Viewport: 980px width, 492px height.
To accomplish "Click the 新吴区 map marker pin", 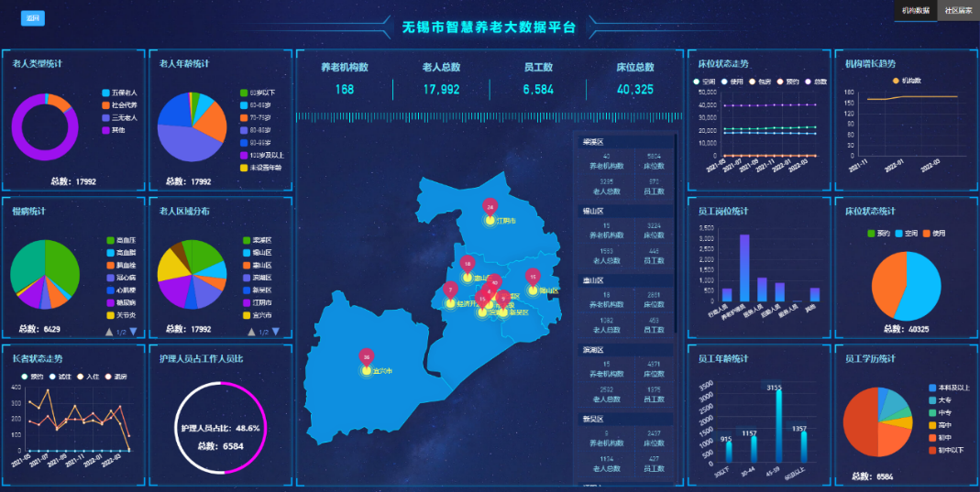I will coord(502,300).
